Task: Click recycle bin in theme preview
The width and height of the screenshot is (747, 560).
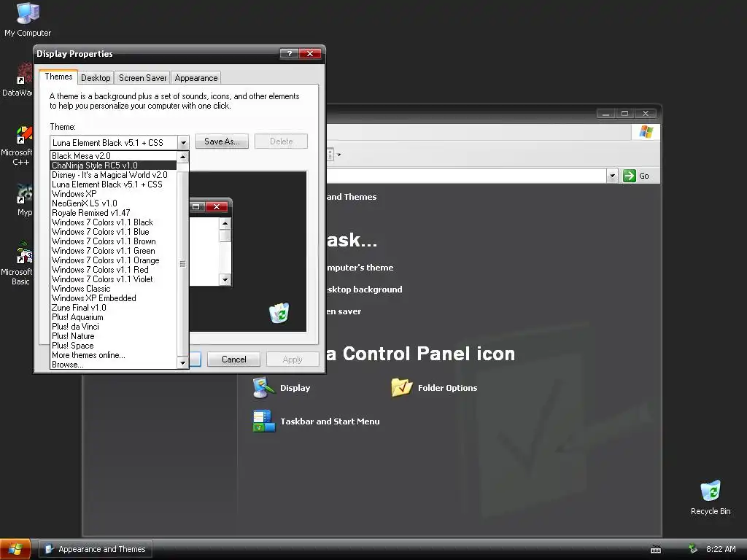Action: pyautogui.click(x=279, y=313)
